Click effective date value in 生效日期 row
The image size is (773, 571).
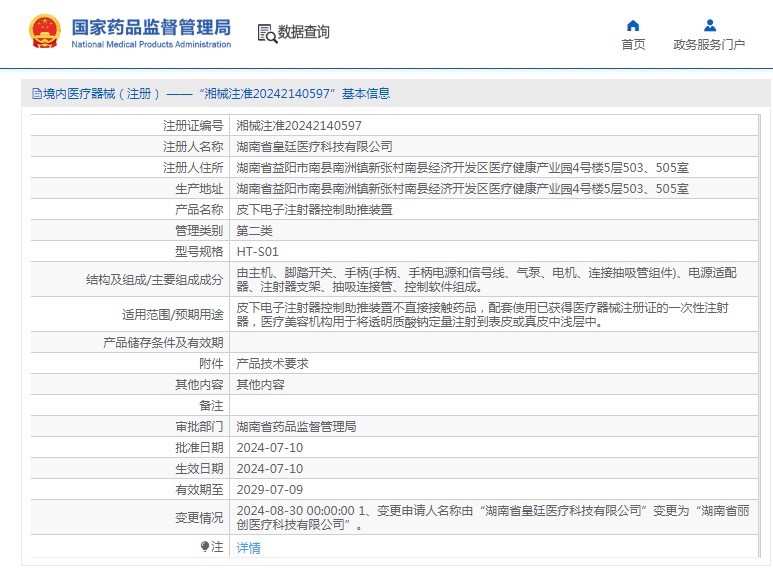270,469
